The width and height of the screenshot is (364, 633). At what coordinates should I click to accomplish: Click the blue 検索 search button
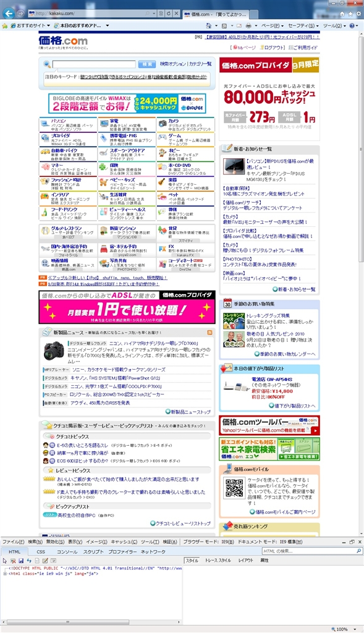click(x=147, y=64)
